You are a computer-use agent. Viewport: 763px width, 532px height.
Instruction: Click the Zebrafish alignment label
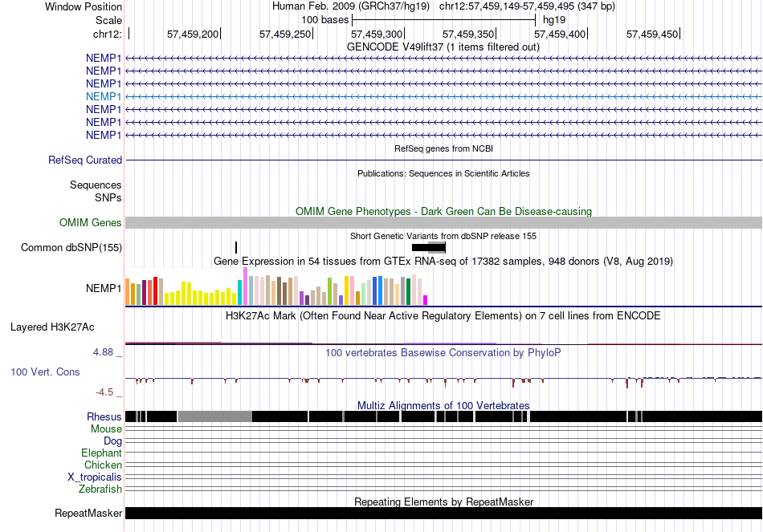coord(100,489)
